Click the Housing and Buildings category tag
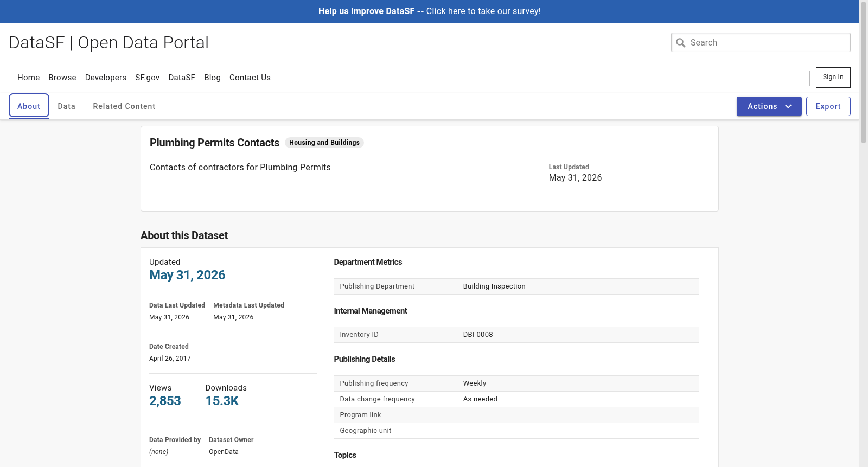The image size is (868, 467). coord(324,143)
